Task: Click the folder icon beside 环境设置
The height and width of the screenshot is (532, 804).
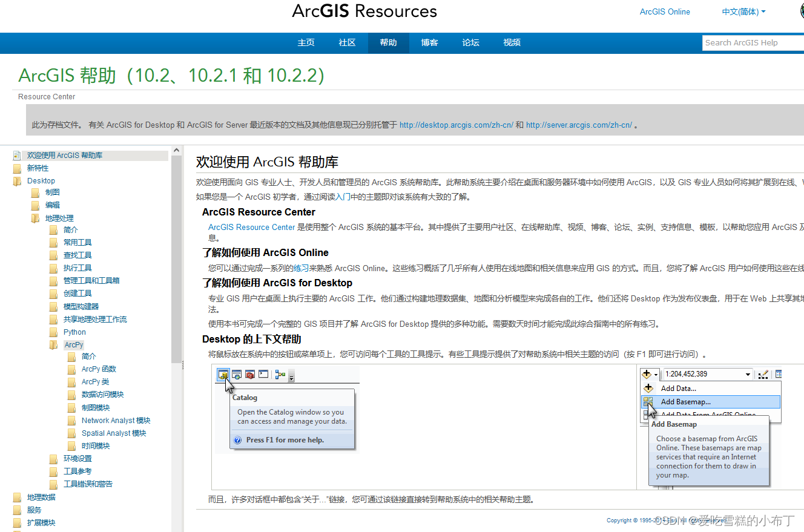Action: 53,459
